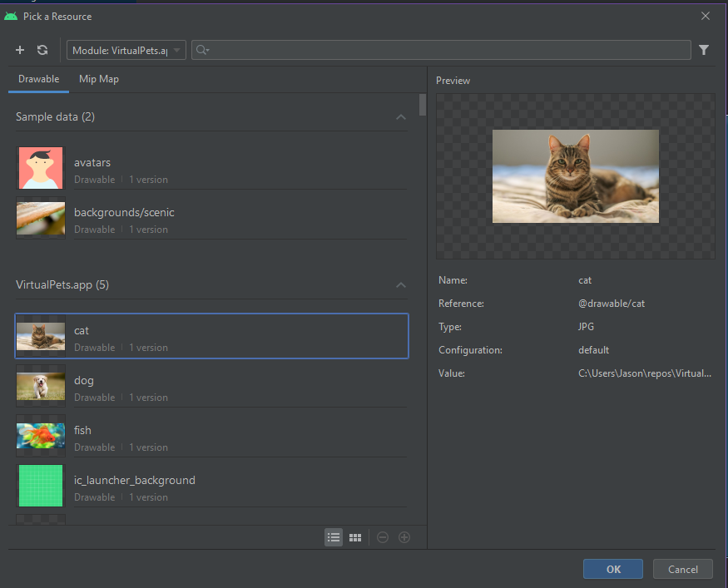Click the Android logo in title bar

(x=11, y=16)
